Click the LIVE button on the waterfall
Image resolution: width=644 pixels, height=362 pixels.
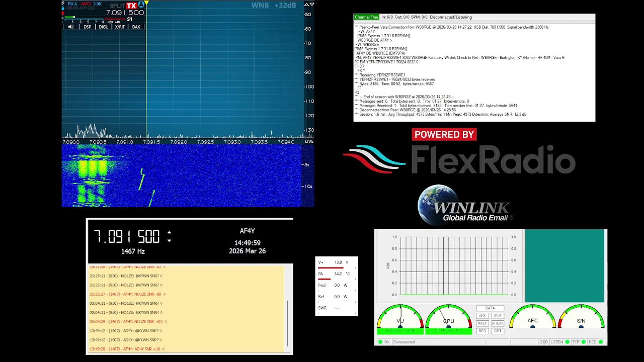point(309,142)
